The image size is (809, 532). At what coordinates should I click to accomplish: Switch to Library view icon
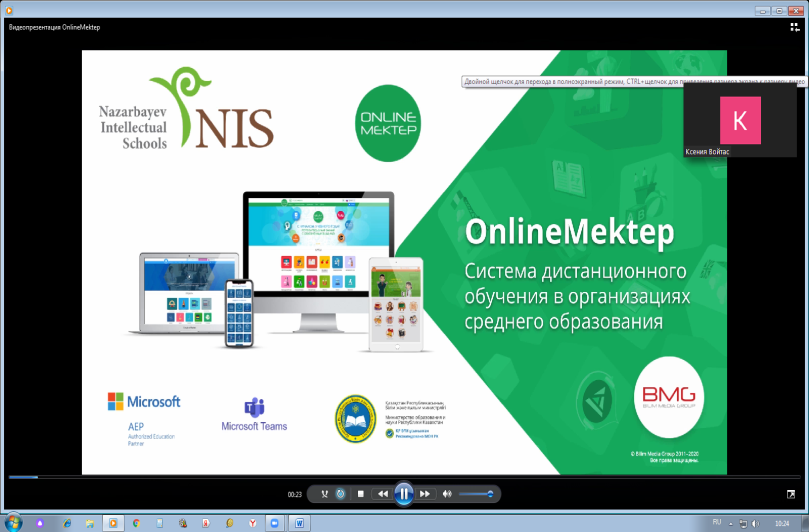point(795,27)
